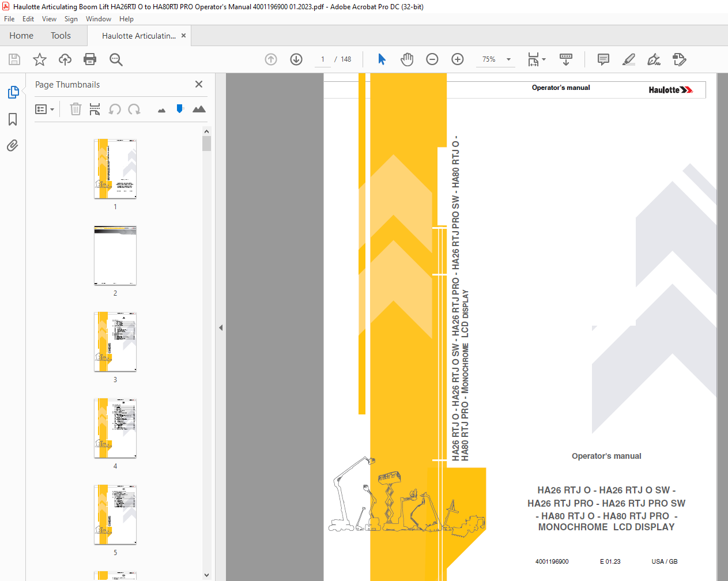This screenshot has width=728, height=581.
Task: Switch to the Home tab
Action: click(21, 36)
